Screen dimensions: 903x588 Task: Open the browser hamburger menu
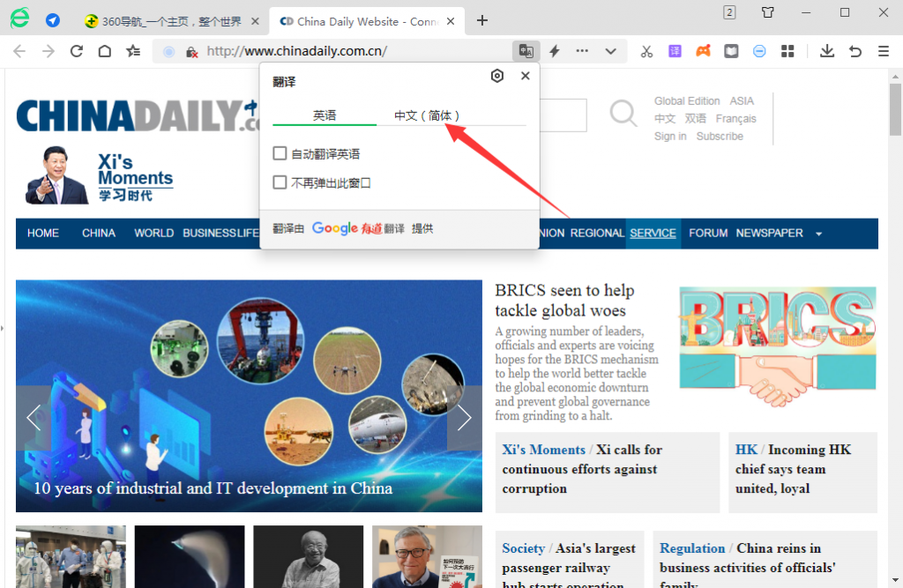[884, 51]
